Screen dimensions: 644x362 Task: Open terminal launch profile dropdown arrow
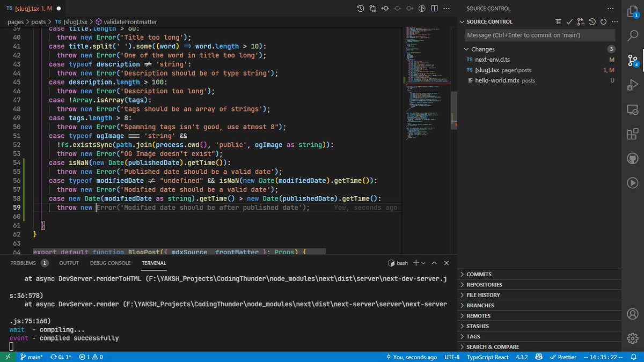click(x=423, y=263)
